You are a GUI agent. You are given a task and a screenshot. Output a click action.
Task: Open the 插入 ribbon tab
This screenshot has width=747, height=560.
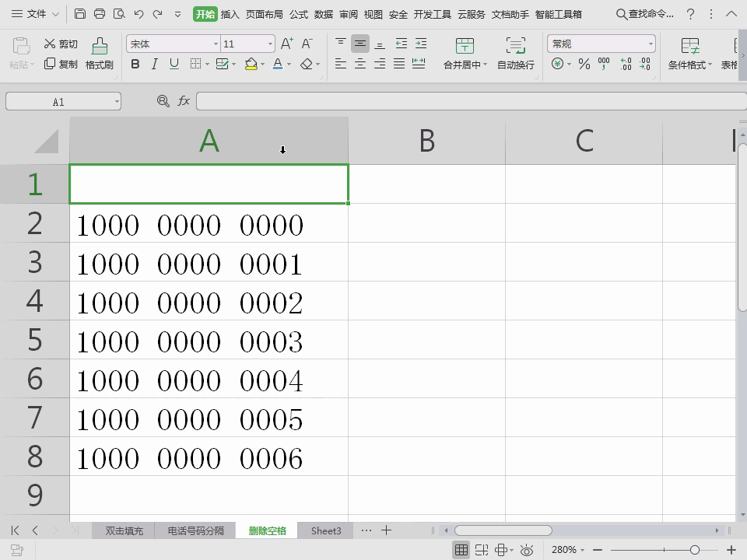click(x=230, y=14)
